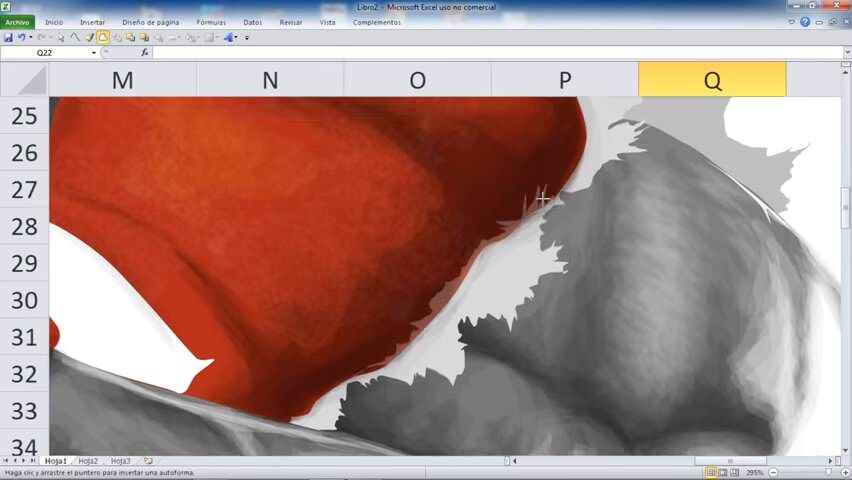This screenshot has height=480, width=852.
Task: Click the Bring Forward icon in toolbar
Action: tap(130, 38)
